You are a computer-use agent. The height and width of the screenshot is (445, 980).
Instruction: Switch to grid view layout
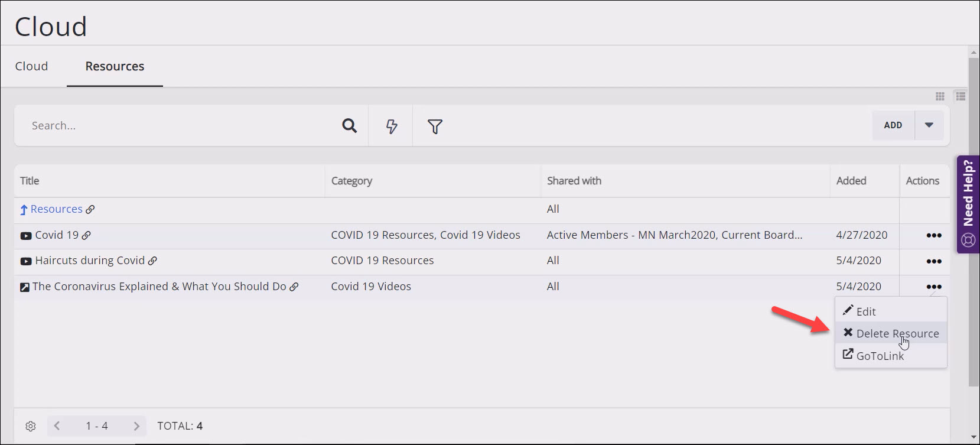click(x=940, y=96)
